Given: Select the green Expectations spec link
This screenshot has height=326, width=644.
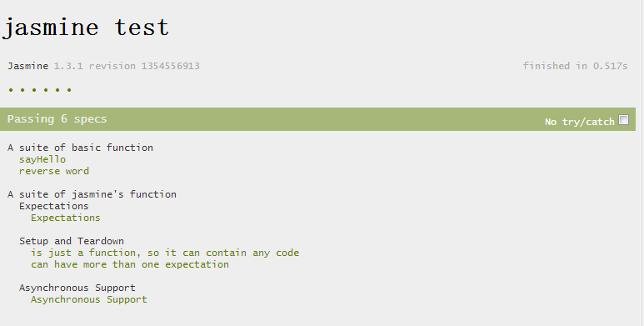Looking at the screenshot, I should pos(65,218).
